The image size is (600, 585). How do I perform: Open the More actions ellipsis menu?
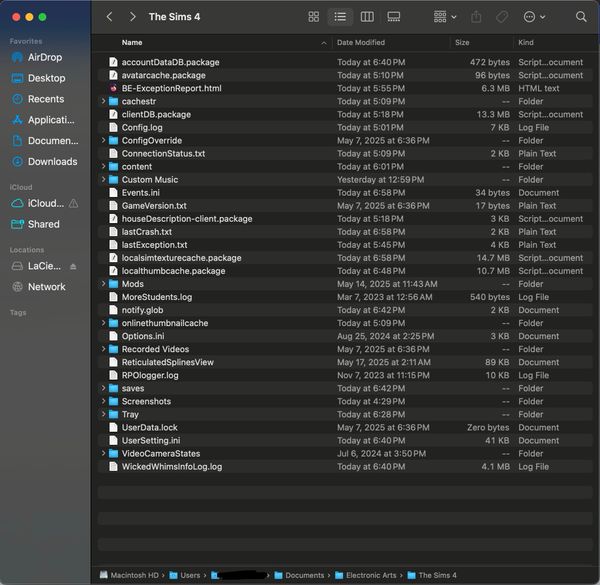534,17
